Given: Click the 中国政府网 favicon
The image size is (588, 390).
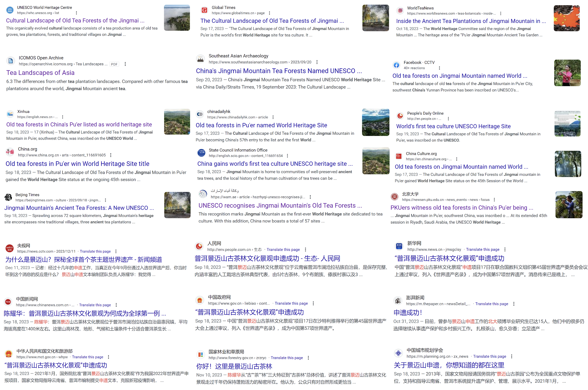Looking at the screenshot, I should tap(200, 300).
